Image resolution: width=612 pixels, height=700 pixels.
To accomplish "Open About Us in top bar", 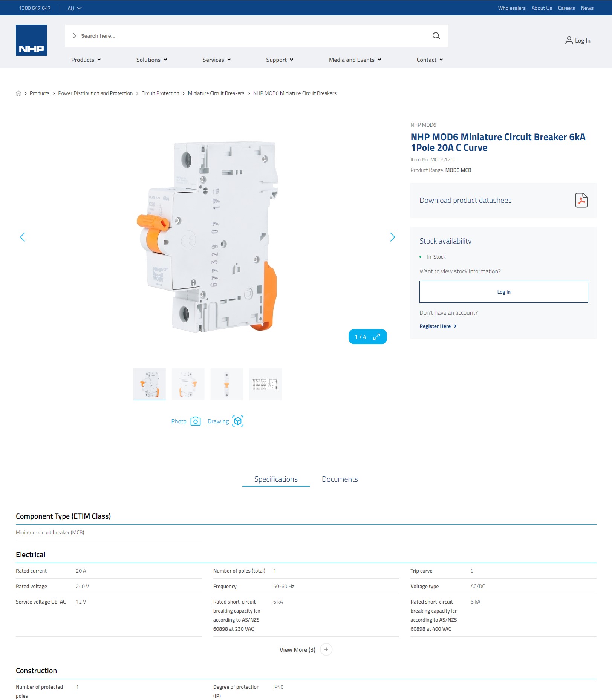I will click(x=542, y=8).
